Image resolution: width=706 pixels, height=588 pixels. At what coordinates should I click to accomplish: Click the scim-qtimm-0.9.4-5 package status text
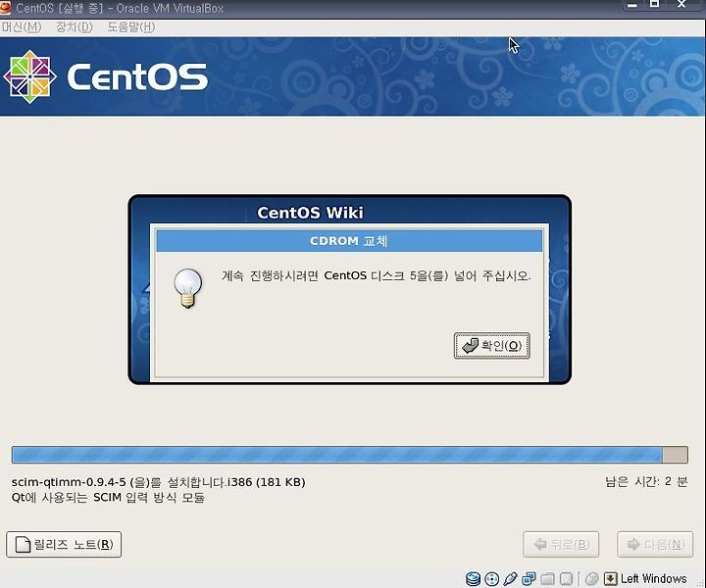tap(159, 482)
